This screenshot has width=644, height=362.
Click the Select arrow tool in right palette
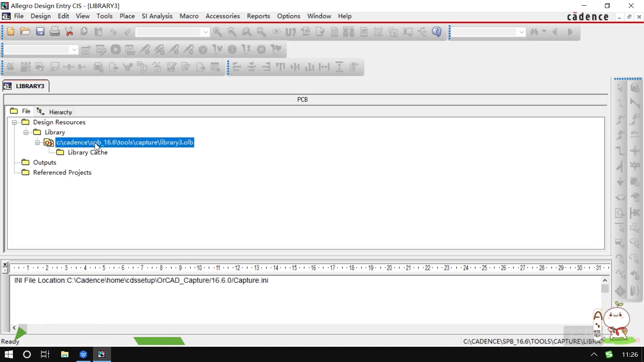coord(620,88)
